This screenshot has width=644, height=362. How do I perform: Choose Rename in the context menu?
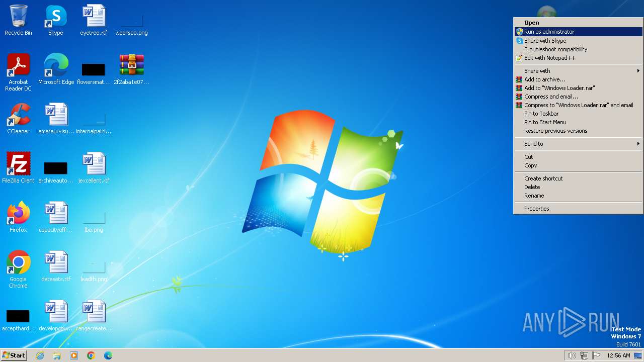point(578,196)
